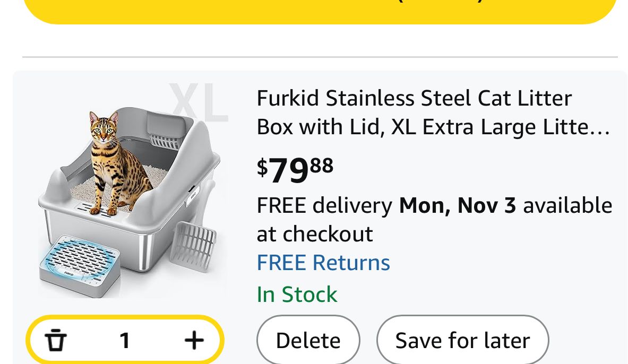
Task: Click the green In Stock label
Action: [297, 294]
